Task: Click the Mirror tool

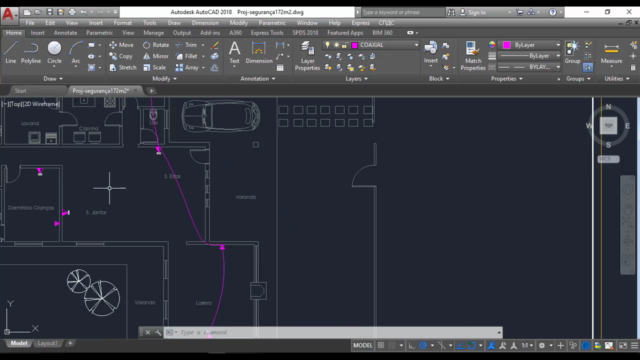Action: pos(156,56)
